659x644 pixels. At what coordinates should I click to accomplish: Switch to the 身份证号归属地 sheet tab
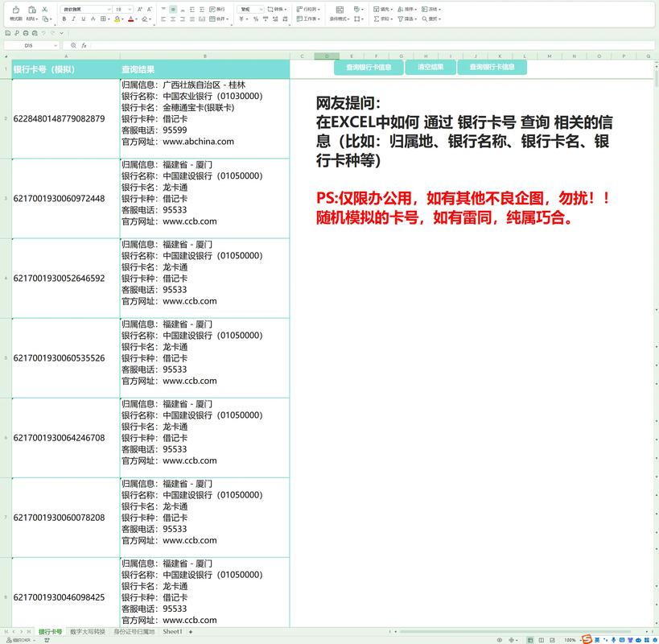click(x=134, y=632)
